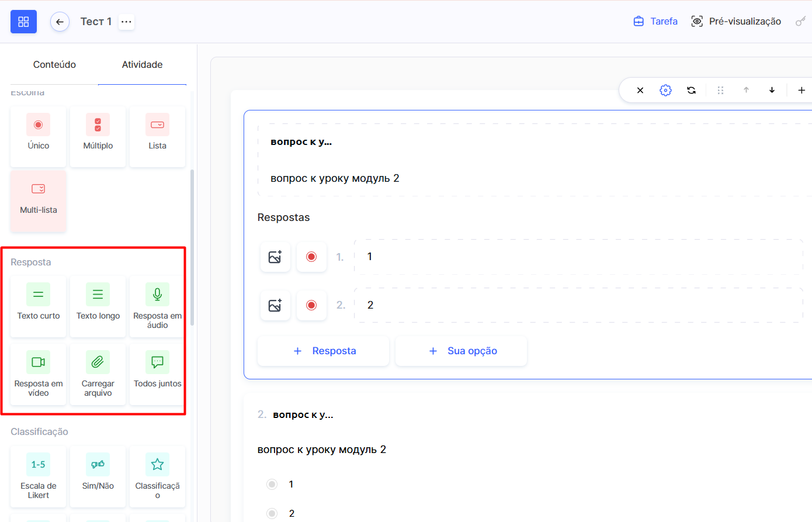Select the Resposta em áudio activity
The height and width of the screenshot is (522, 812).
coord(157,306)
